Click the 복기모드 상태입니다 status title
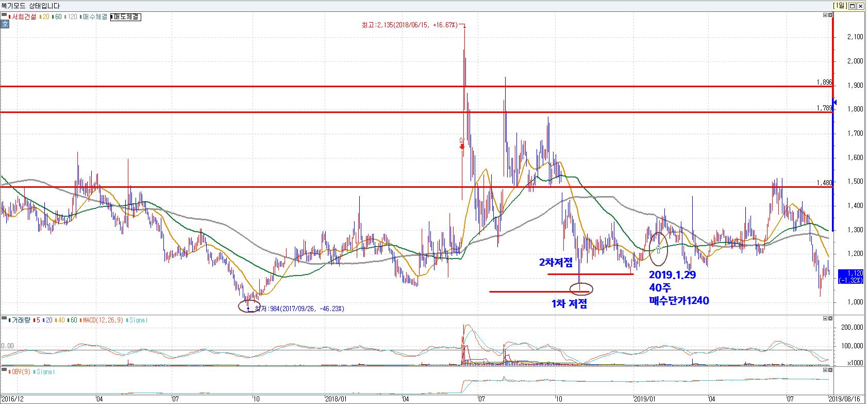Screen dimensions: 868x404 [30, 6]
